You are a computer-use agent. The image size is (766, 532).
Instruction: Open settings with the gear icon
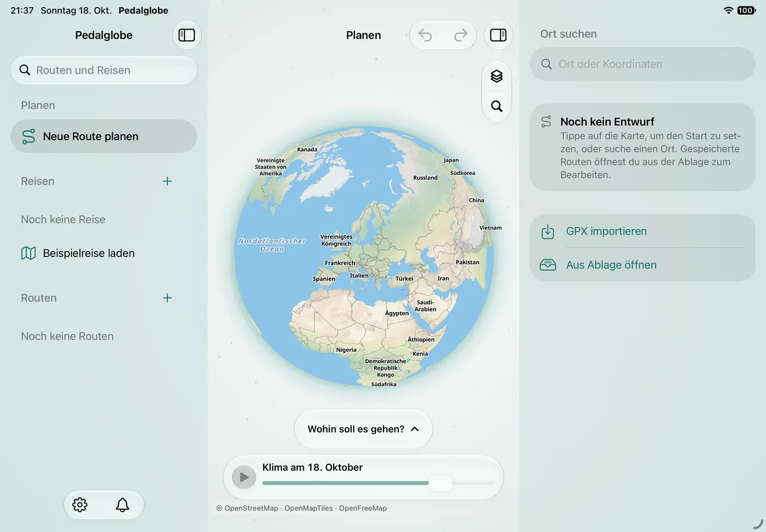80,505
